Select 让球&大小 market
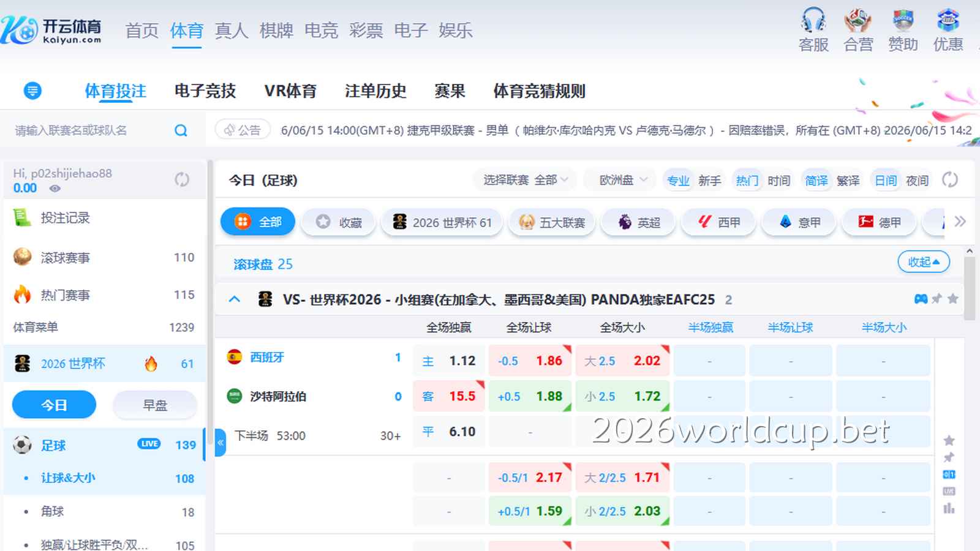This screenshot has width=980, height=551. click(x=104, y=478)
